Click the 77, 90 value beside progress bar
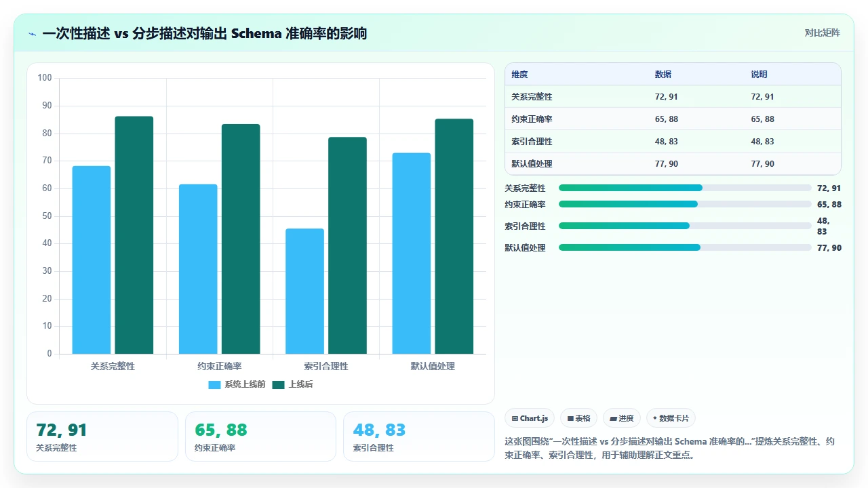This screenshot has height=488, width=868. (x=829, y=248)
